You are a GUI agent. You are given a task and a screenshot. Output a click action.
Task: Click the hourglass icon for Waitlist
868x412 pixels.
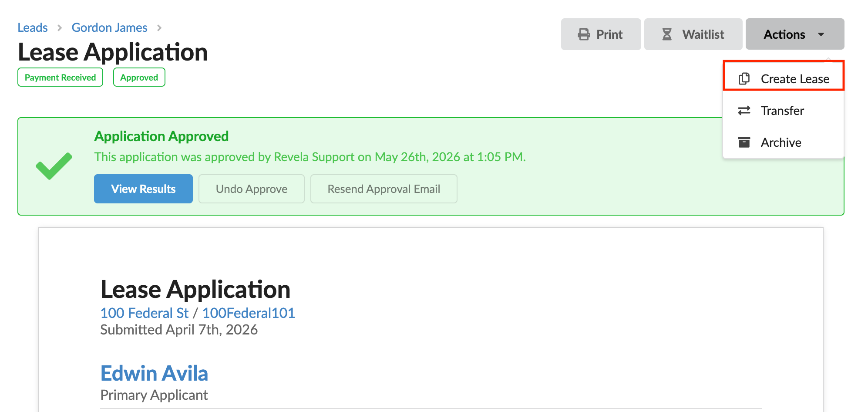click(x=666, y=34)
